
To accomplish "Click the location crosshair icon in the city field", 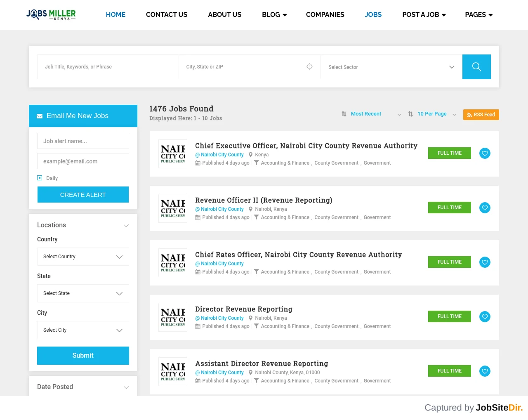I will (x=309, y=66).
